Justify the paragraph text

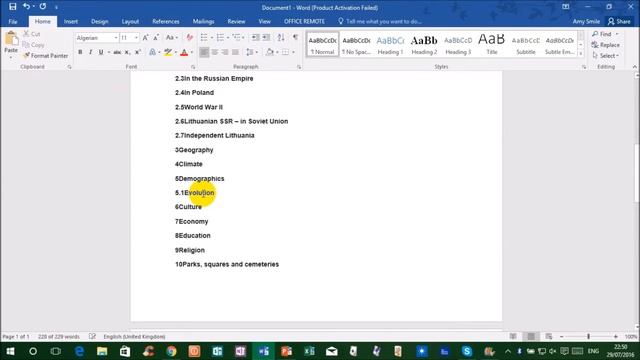(x=236, y=52)
